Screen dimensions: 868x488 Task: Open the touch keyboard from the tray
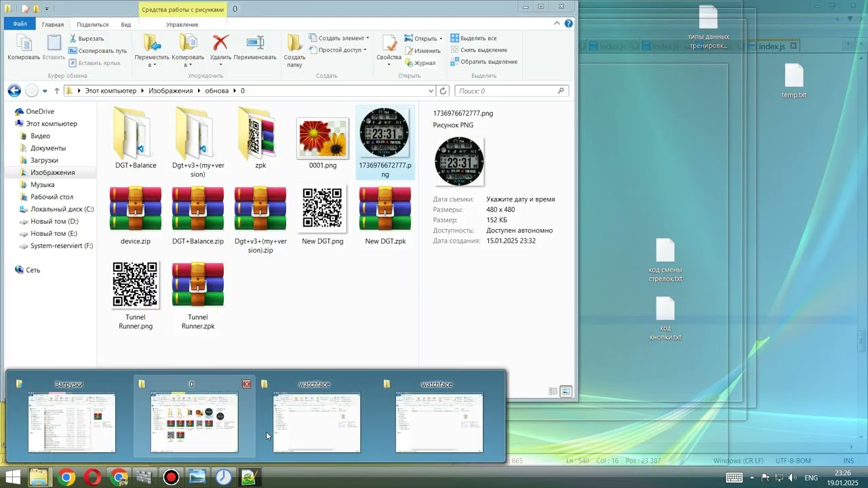(734, 478)
